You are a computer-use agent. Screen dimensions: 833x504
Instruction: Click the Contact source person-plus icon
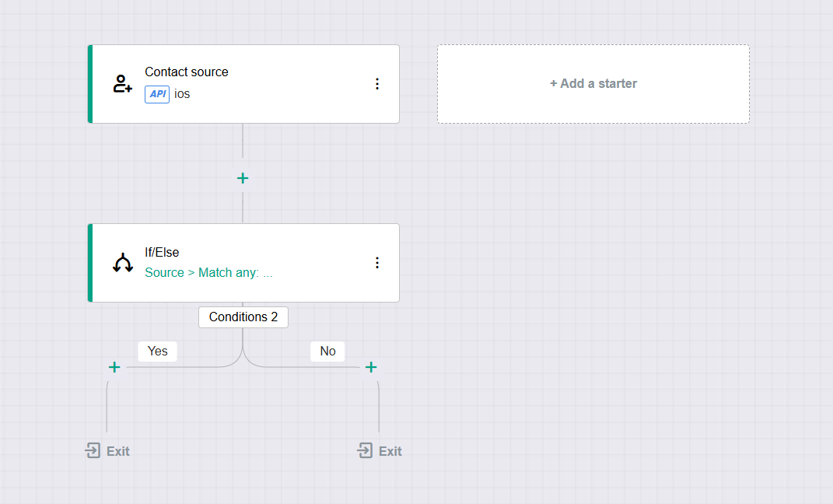point(122,84)
